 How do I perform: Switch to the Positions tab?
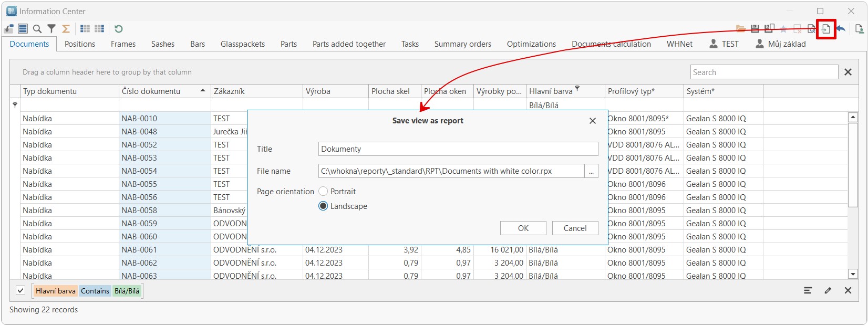coord(80,44)
